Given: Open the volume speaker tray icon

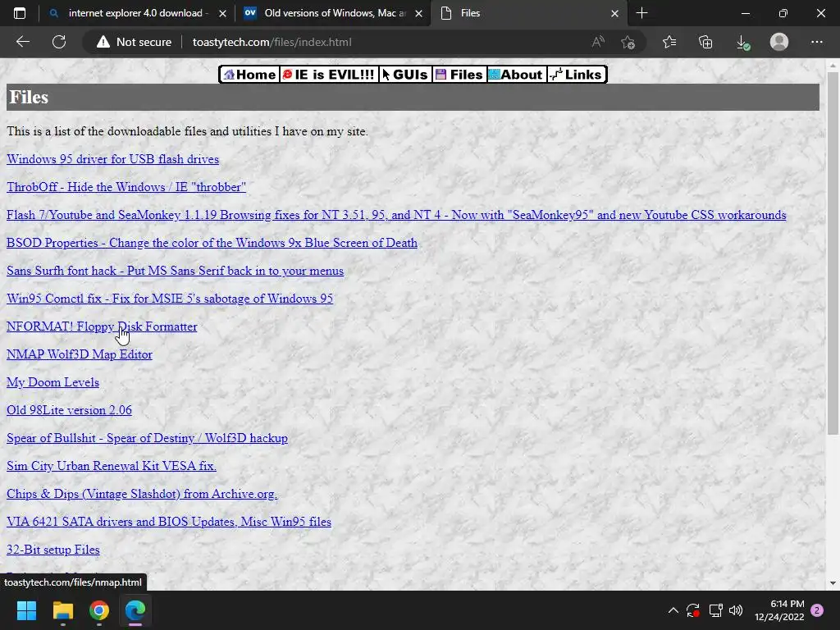Looking at the screenshot, I should pyautogui.click(x=736, y=610).
